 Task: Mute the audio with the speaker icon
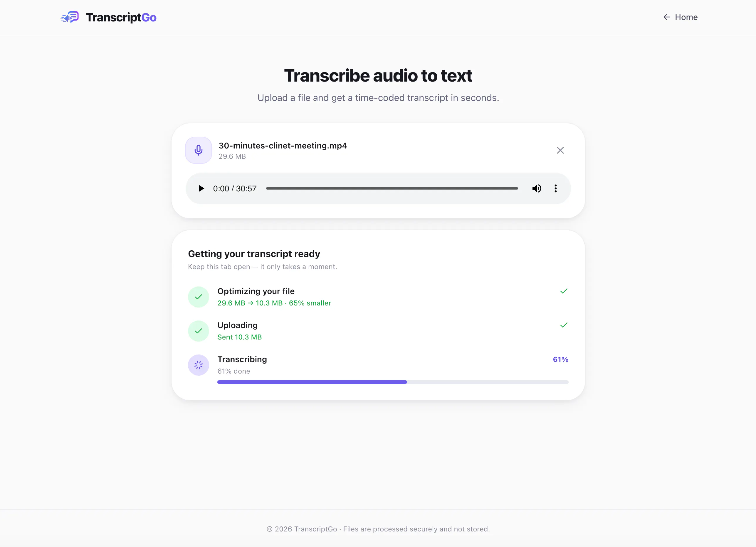click(536, 189)
